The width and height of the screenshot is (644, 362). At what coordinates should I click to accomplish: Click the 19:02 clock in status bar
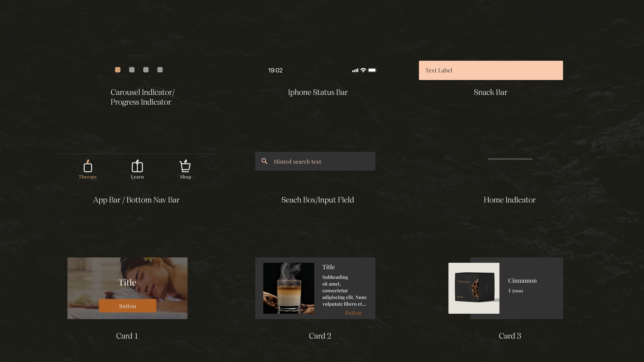point(275,70)
